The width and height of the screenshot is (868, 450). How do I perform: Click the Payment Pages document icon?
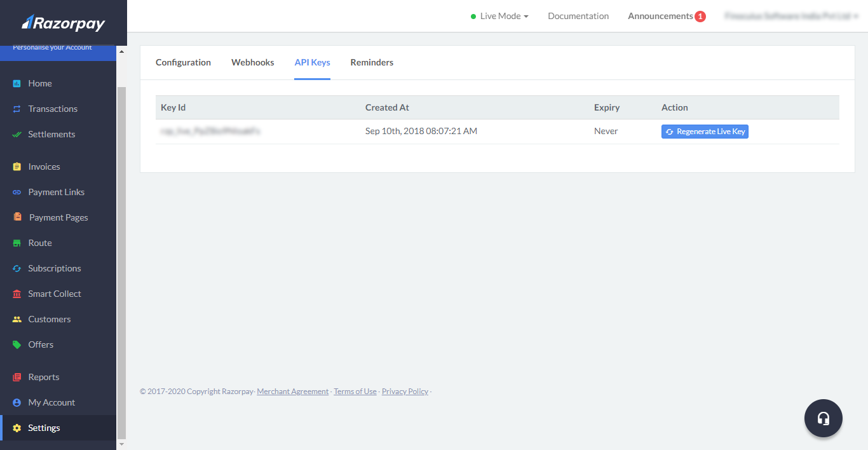pyautogui.click(x=18, y=217)
